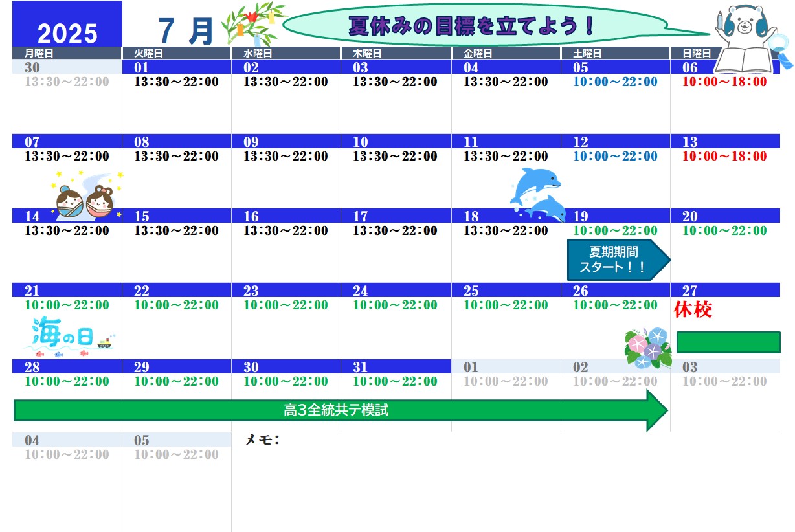The image size is (795, 532).
Task: Click the 火曜日 column header
Action: pos(176,54)
